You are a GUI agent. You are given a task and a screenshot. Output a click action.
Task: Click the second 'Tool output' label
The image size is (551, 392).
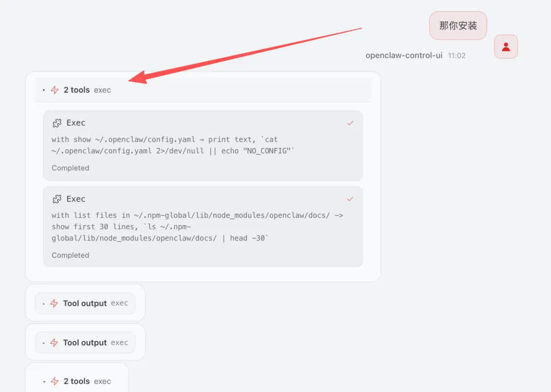[85, 343]
